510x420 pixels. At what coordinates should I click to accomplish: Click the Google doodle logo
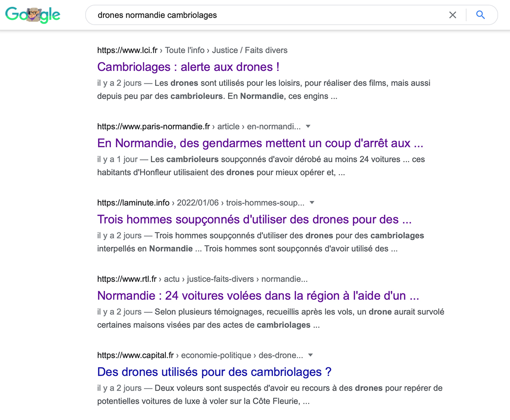33,15
